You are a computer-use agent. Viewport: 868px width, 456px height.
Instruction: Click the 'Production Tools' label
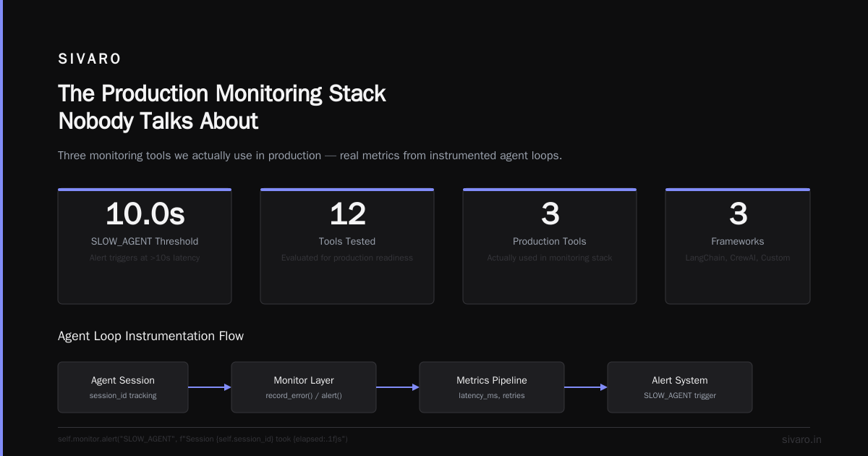[550, 242]
